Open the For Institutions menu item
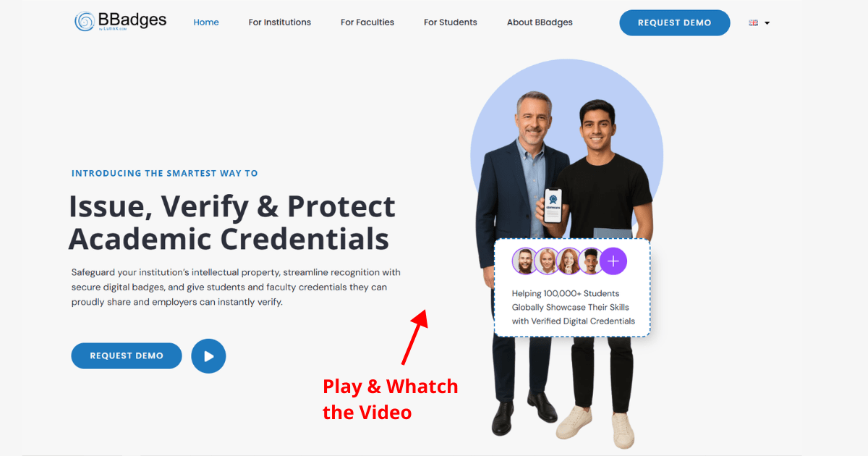This screenshot has width=868, height=456. (x=280, y=22)
